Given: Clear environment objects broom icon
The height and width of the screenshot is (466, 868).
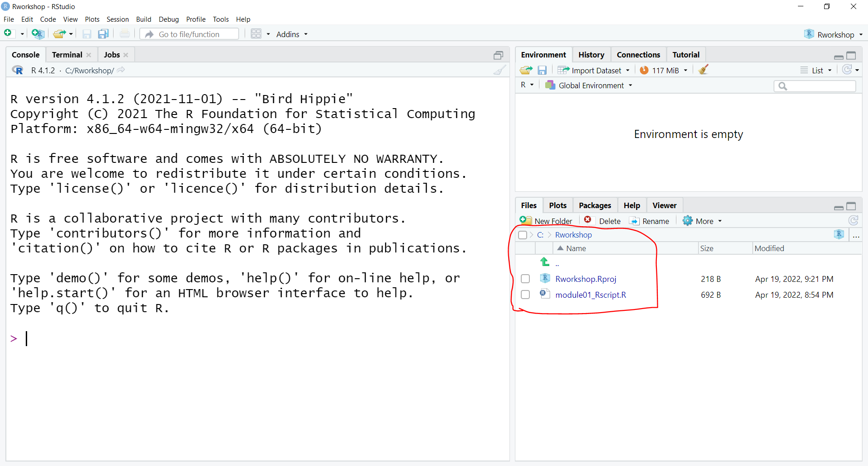Looking at the screenshot, I should point(703,70).
